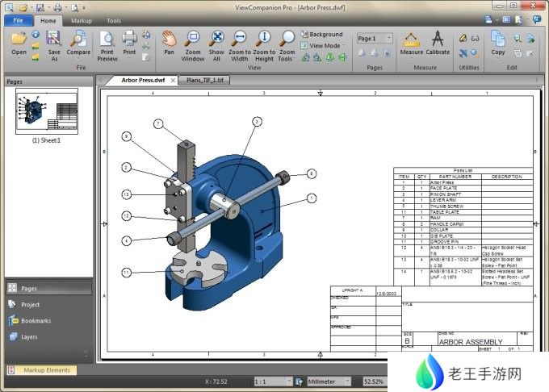Activate the Zoom to Width tool
The width and height of the screenshot is (549, 392).
240,43
